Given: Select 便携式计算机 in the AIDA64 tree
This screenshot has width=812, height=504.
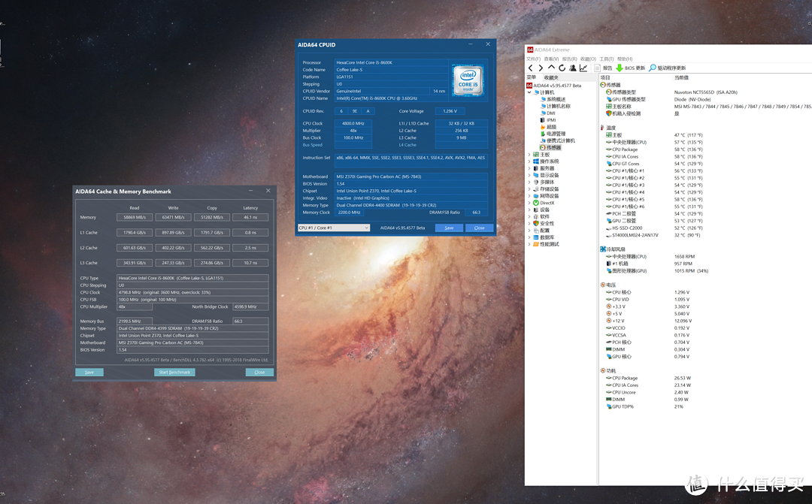Looking at the screenshot, I should click(x=558, y=140).
